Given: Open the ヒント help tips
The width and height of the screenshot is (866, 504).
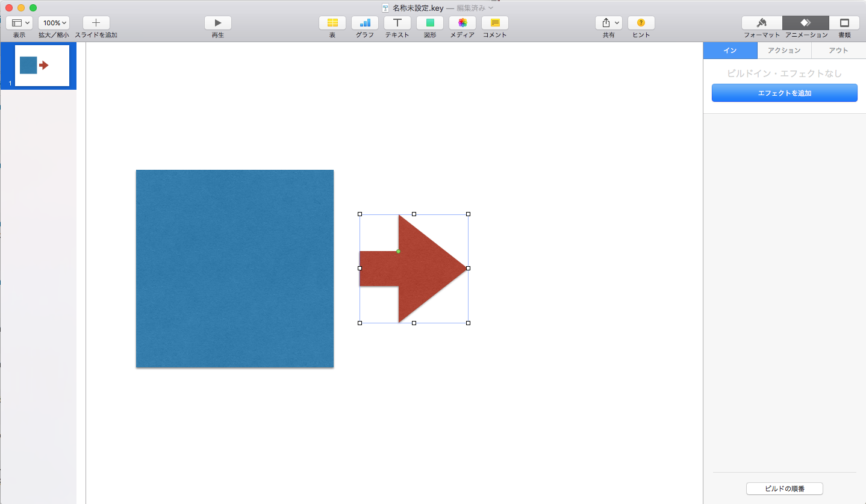Looking at the screenshot, I should click(x=641, y=23).
